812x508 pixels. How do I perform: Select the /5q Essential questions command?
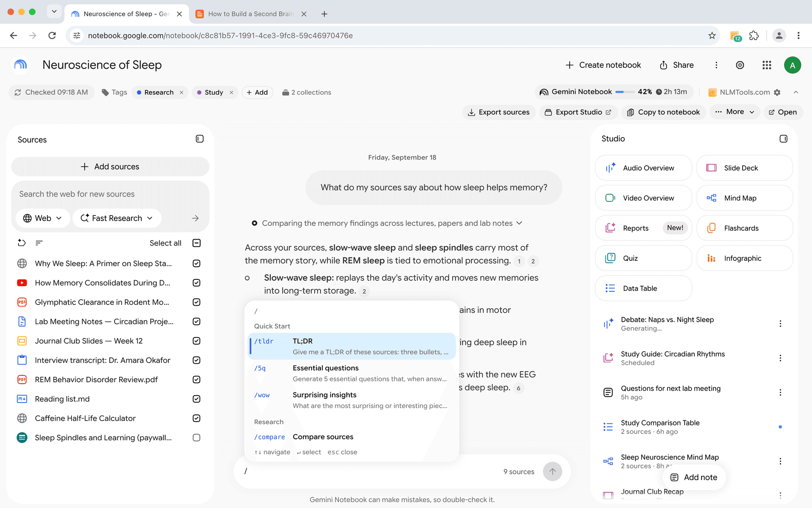point(352,373)
